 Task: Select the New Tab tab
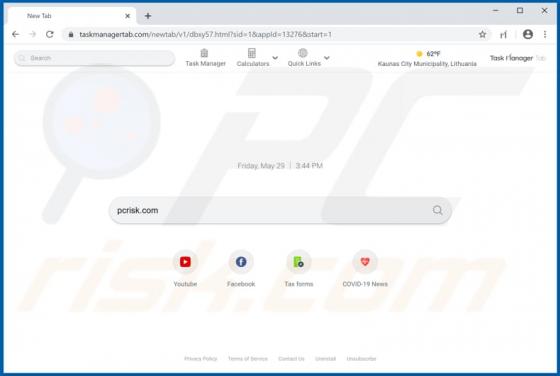pos(71,16)
